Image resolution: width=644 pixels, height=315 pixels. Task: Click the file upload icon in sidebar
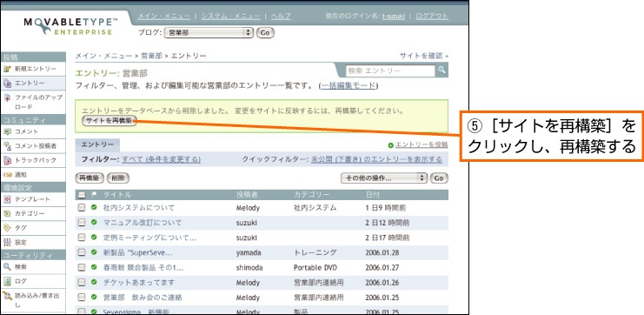tap(7, 97)
